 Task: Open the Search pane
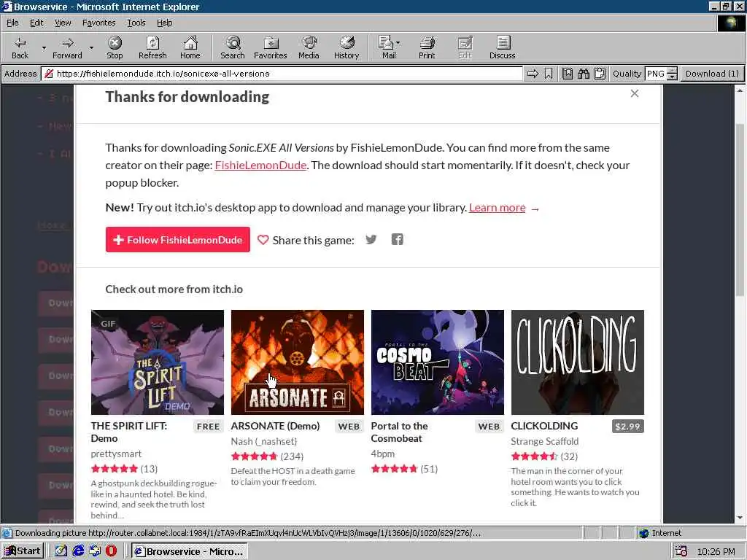(233, 47)
